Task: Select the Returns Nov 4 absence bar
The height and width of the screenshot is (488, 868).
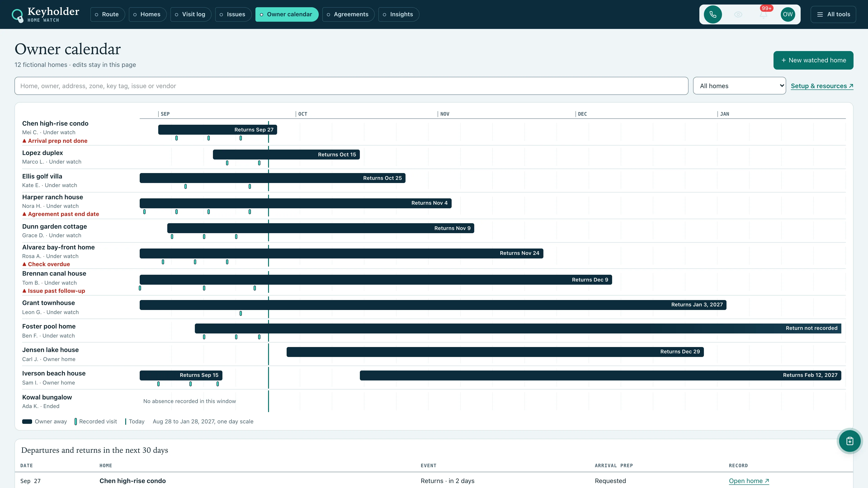Action: [x=295, y=203]
